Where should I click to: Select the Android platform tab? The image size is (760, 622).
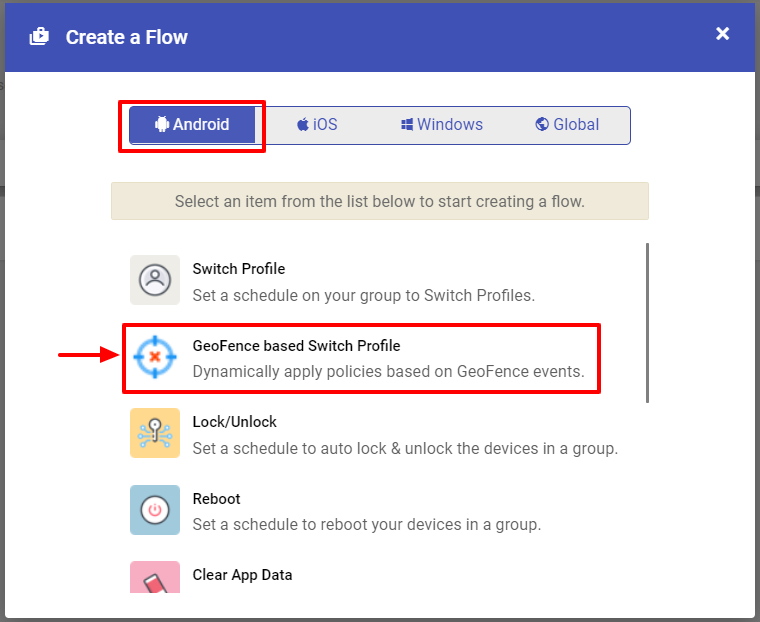pos(192,125)
